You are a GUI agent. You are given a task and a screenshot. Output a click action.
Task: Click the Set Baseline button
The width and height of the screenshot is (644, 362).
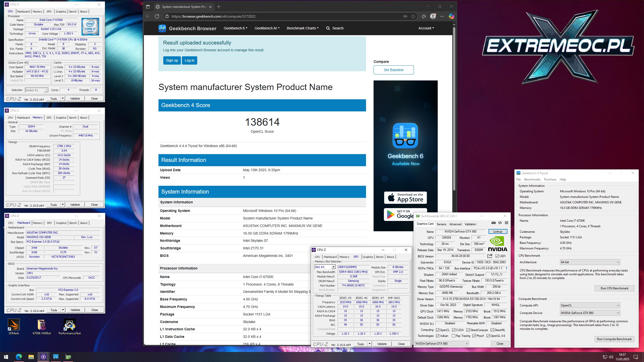click(393, 70)
